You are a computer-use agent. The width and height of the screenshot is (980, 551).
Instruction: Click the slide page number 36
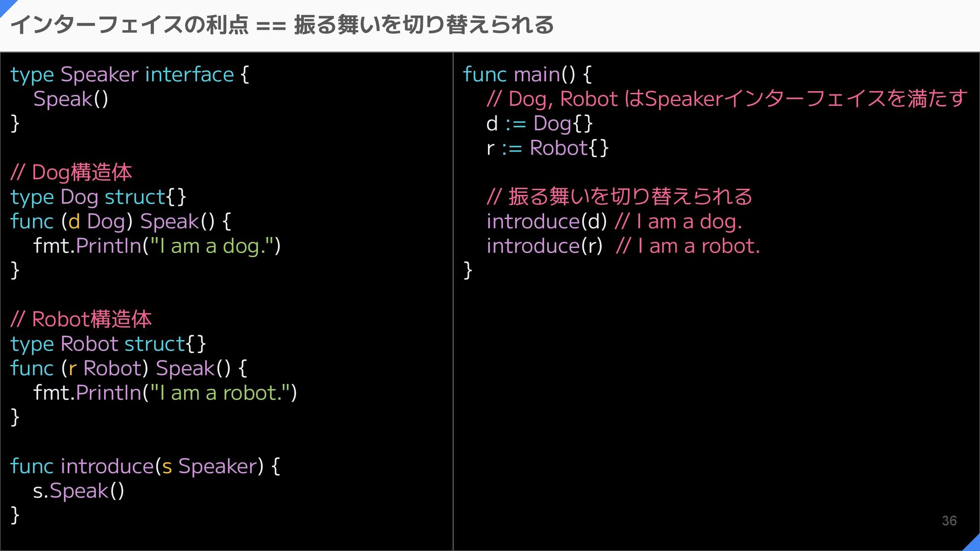pos(949,521)
